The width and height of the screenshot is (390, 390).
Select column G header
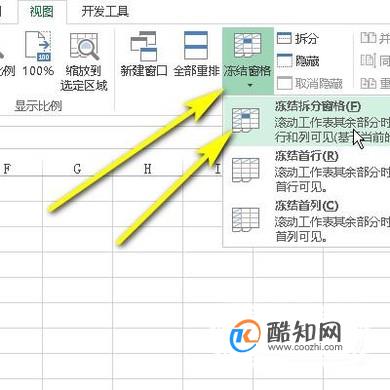[x=77, y=169]
